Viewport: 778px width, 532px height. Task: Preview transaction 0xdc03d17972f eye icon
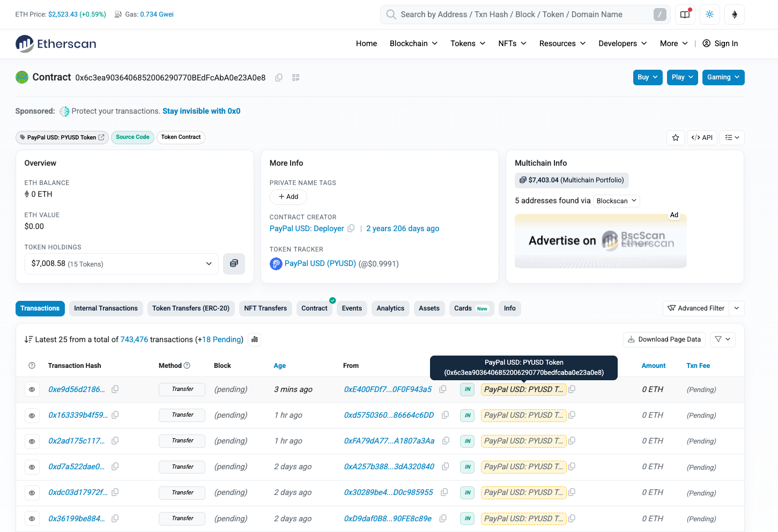coord(32,493)
